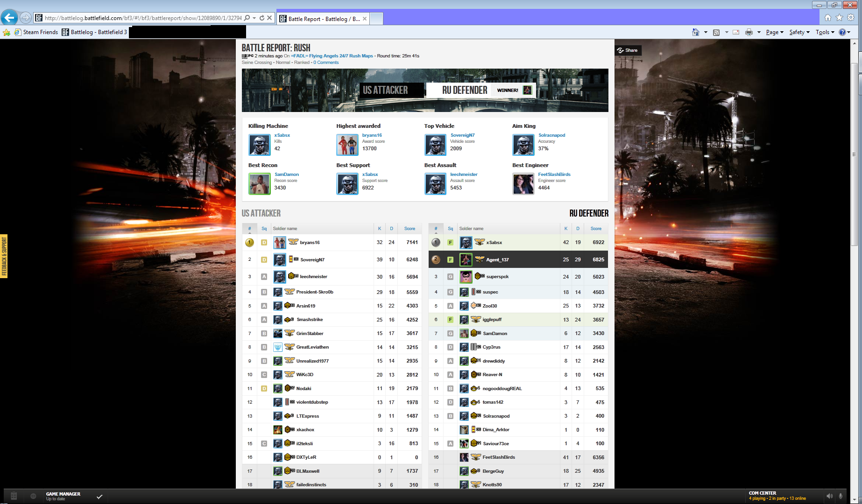Click the Share button icon
Viewport: 862px width, 504px height.
(621, 50)
